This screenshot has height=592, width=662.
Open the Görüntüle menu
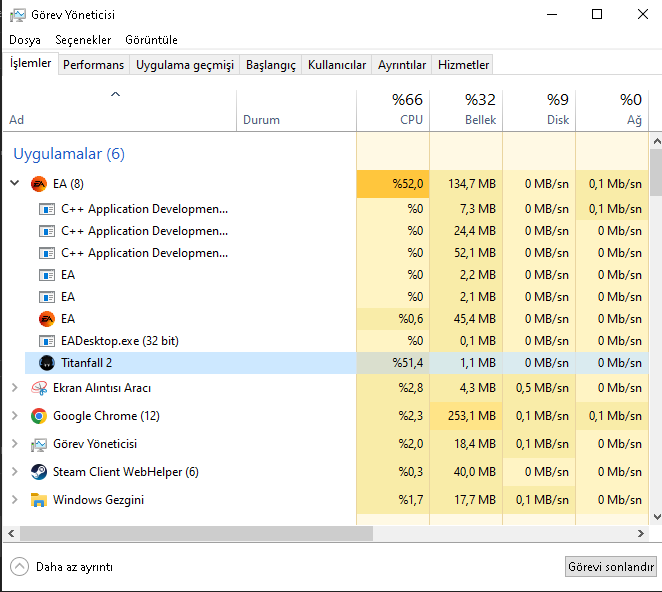[151, 40]
